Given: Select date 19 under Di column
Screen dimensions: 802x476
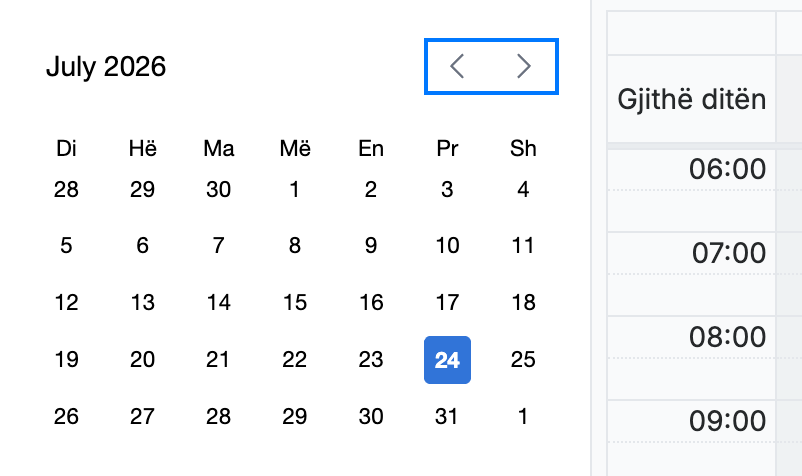Looking at the screenshot, I should (66, 359).
